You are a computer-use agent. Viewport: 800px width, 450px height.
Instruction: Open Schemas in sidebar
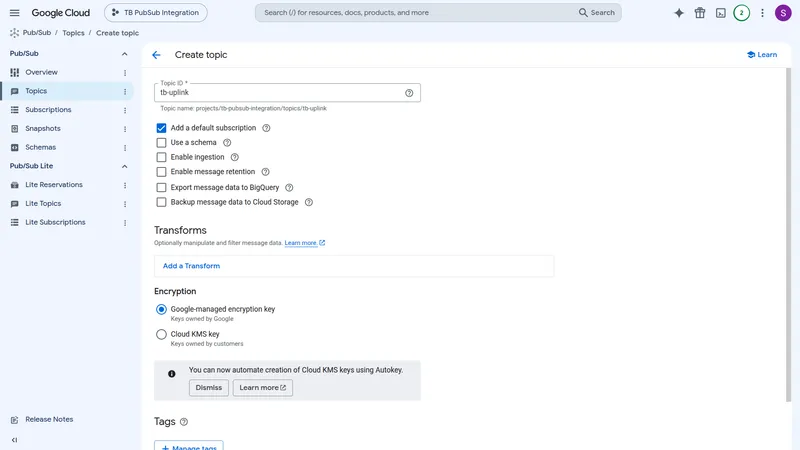(x=41, y=147)
